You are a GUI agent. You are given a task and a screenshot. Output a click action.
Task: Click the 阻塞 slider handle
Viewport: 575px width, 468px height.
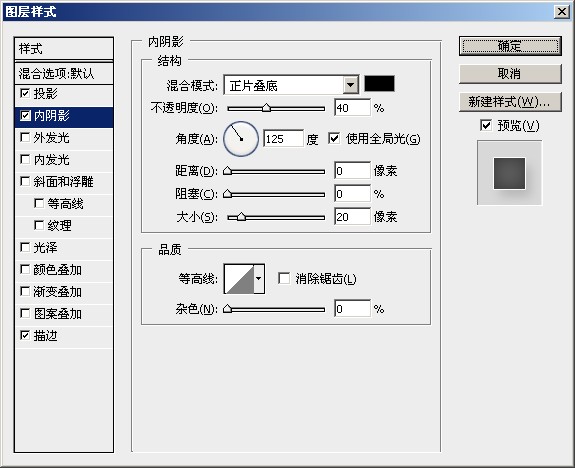pos(228,194)
